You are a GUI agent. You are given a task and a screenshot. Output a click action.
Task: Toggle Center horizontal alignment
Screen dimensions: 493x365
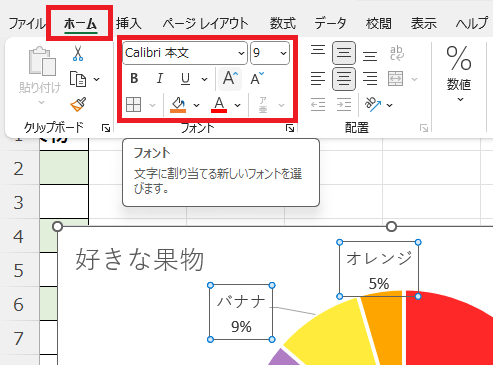click(x=344, y=79)
